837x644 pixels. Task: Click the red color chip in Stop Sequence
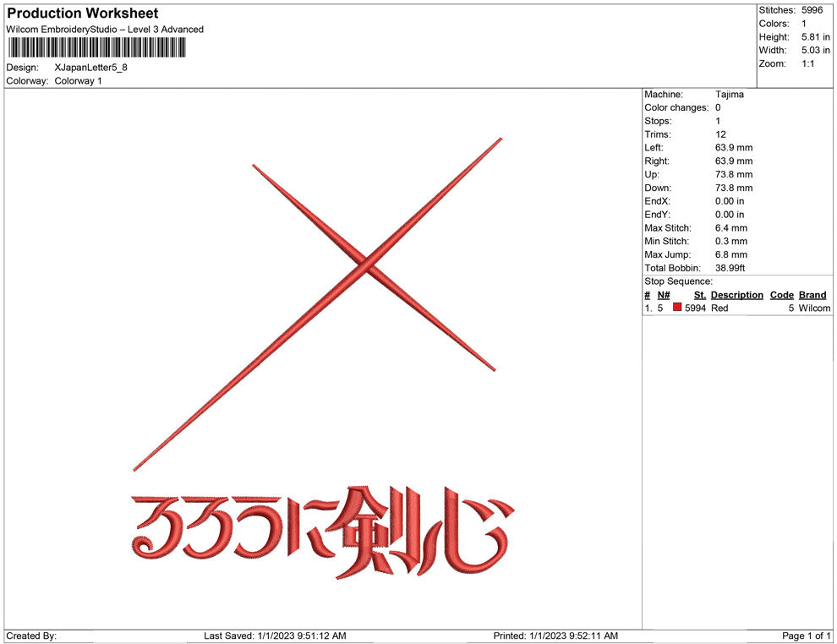[676, 308]
